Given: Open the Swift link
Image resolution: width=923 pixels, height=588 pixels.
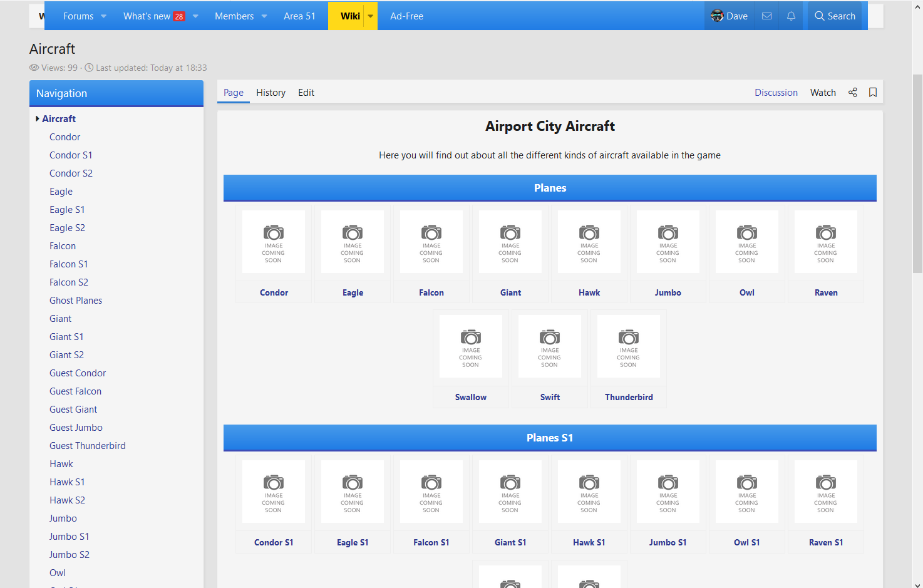Looking at the screenshot, I should click(x=550, y=397).
